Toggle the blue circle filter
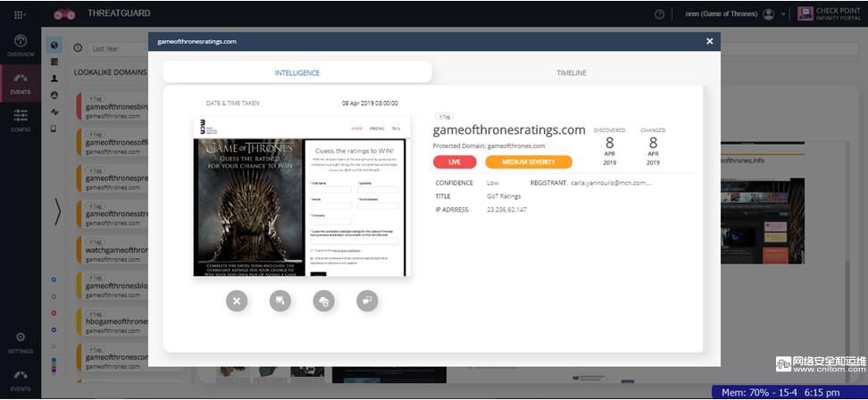Image resolution: width=868 pixels, height=400 pixels. click(54, 280)
